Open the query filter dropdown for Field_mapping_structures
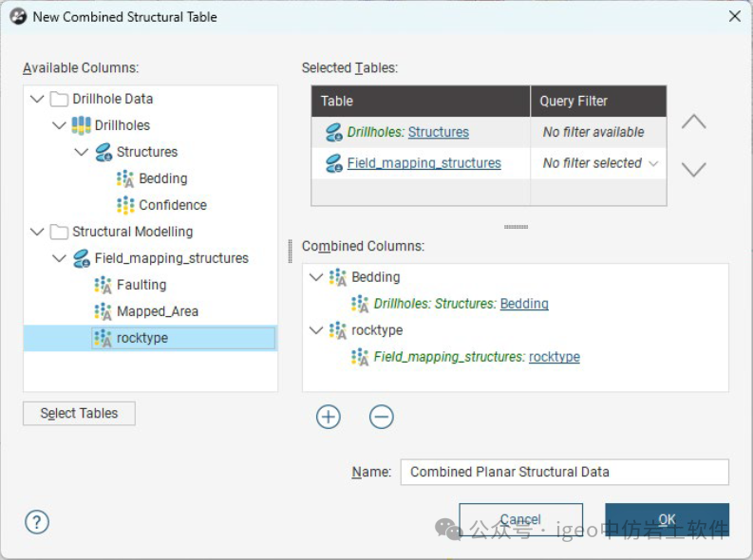This screenshot has width=753, height=560. pyautogui.click(x=653, y=163)
